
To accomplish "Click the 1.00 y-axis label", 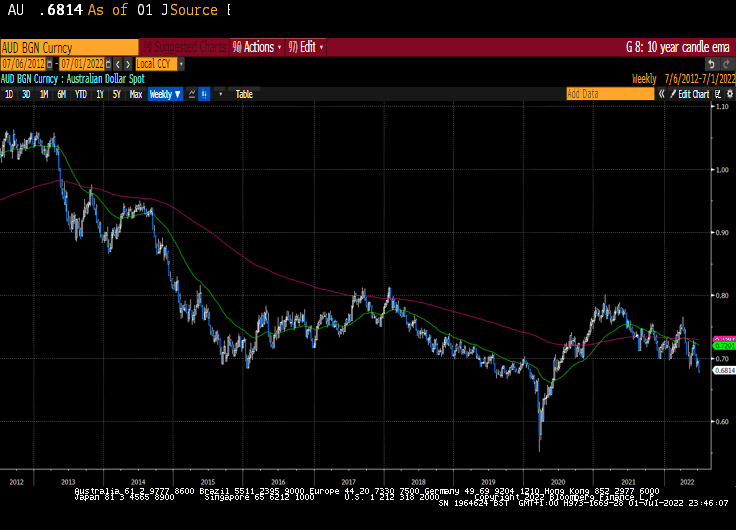I will [722, 170].
